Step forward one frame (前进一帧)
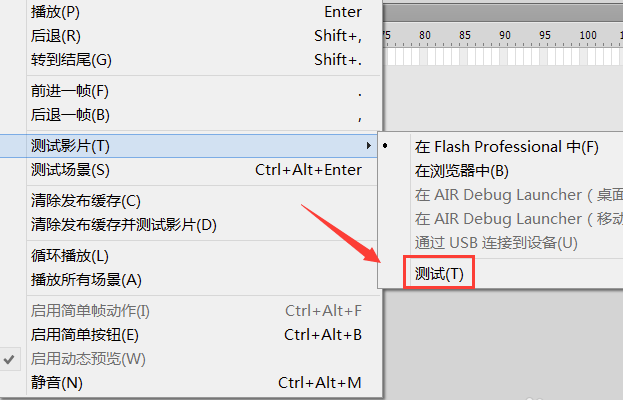Image resolution: width=623 pixels, height=400 pixels. (x=70, y=91)
